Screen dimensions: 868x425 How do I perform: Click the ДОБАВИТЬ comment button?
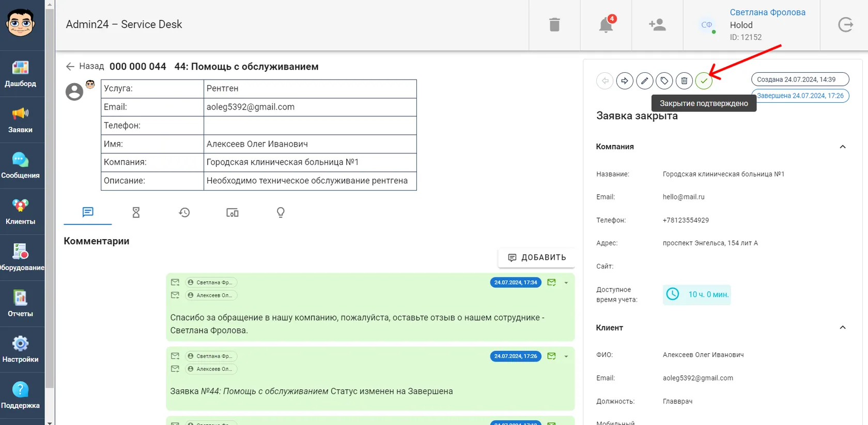[x=537, y=258]
